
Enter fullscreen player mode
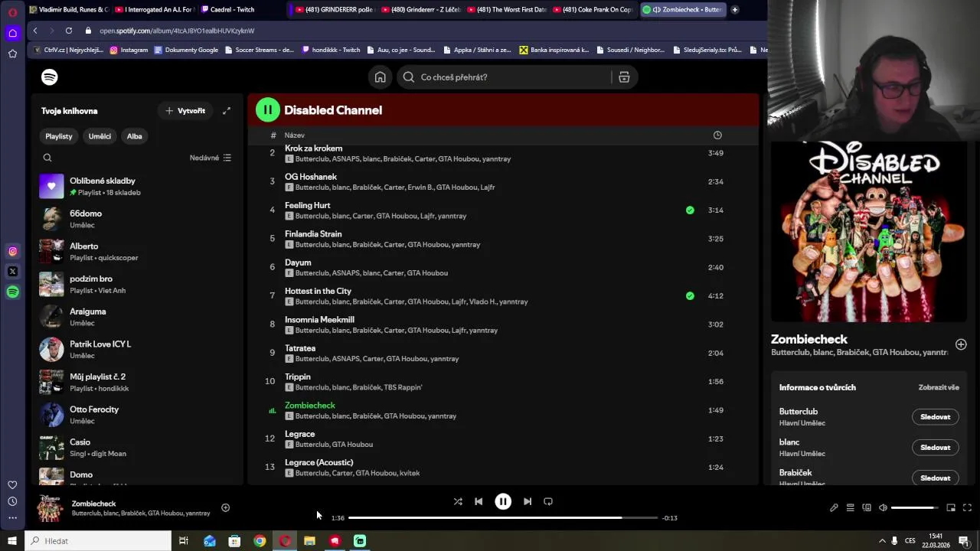click(x=967, y=507)
